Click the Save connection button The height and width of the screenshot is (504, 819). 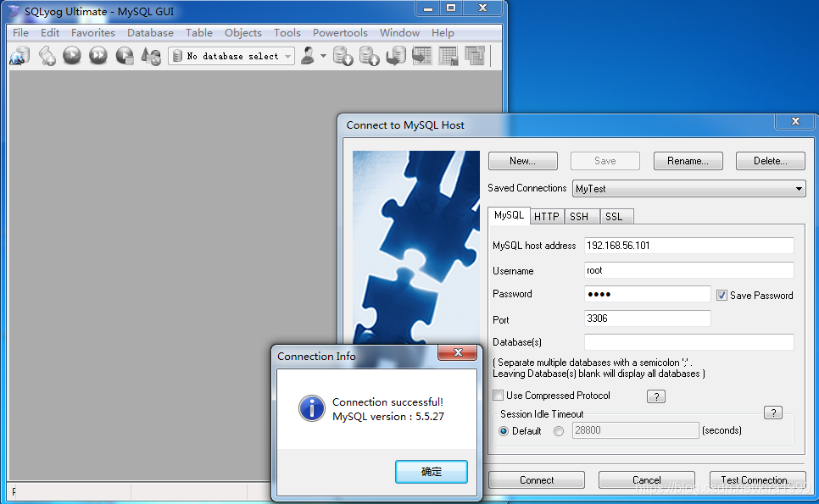pyautogui.click(x=604, y=161)
